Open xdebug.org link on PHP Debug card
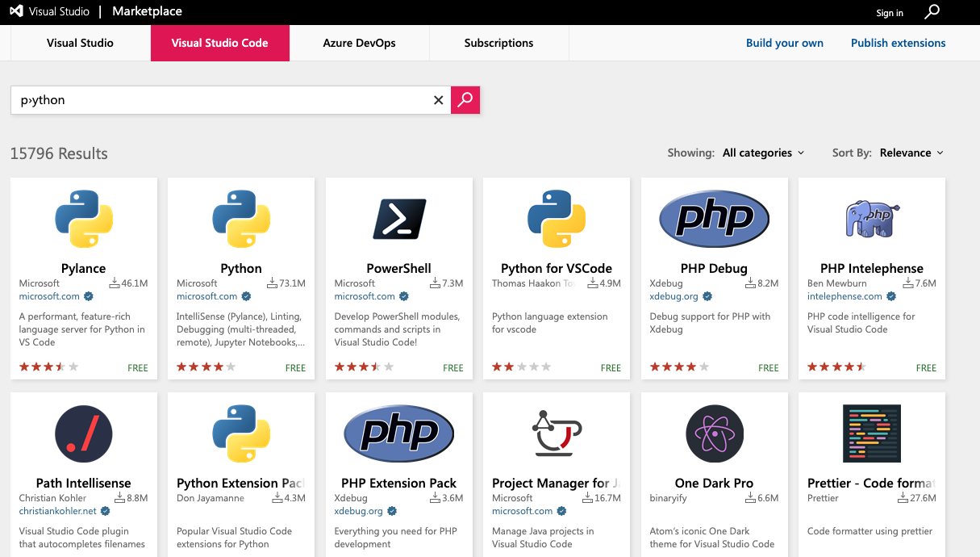This screenshot has width=980, height=557. pyautogui.click(x=674, y=296)
